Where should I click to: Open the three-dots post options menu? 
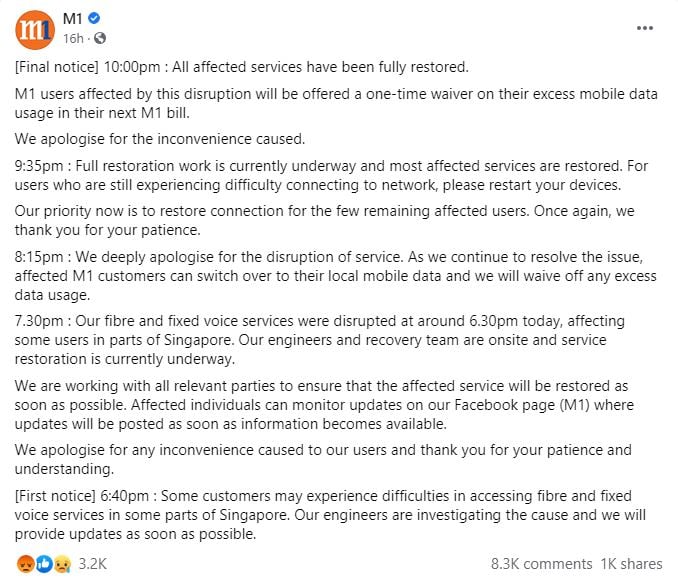tap(645, 28)
